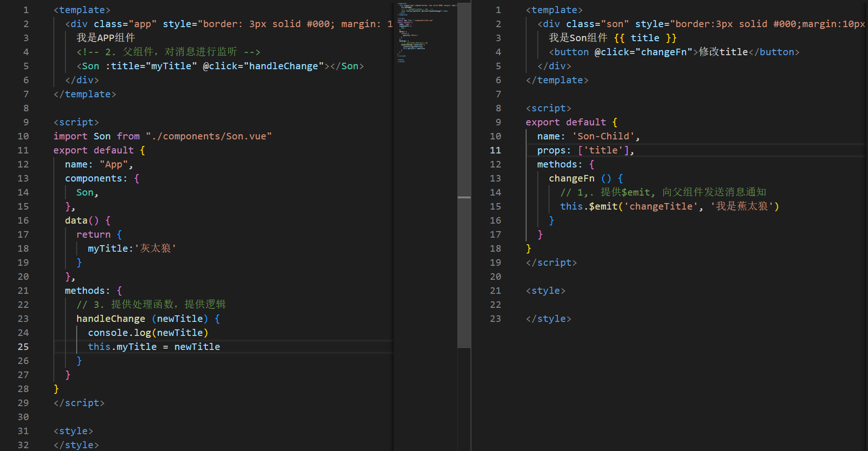The width and height of the screenshot is (868, 451).
Task: Click 'name: "App"' in left editor
Action: click(x=99, y=164)
